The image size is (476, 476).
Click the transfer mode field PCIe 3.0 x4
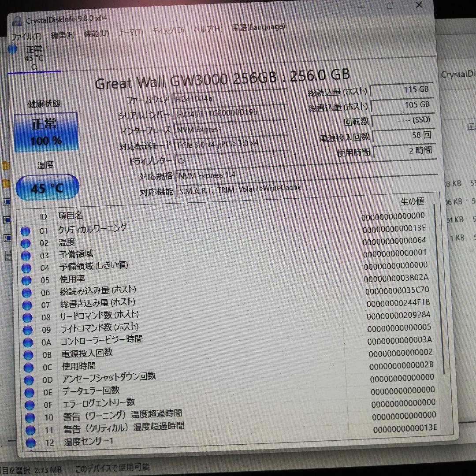[232, 144]
